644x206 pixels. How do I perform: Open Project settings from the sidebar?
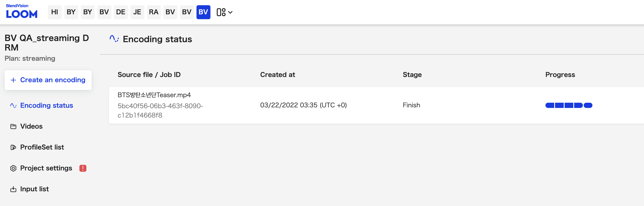[46, 168]
